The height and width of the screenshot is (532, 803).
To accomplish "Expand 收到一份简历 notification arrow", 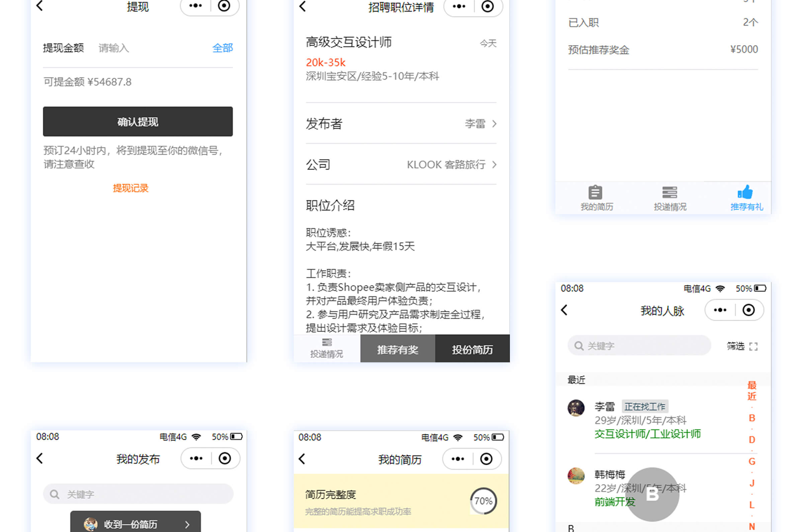I will (187, 525).
